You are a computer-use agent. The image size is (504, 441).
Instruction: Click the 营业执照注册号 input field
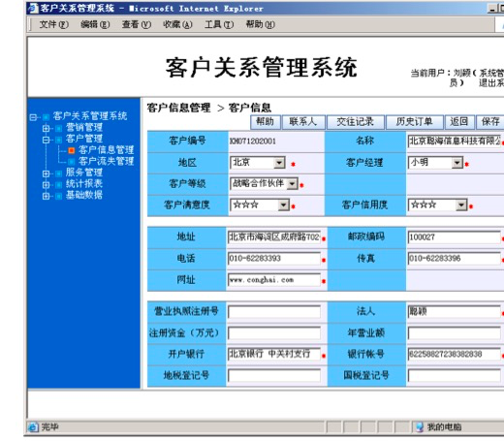tap(274, 312)
